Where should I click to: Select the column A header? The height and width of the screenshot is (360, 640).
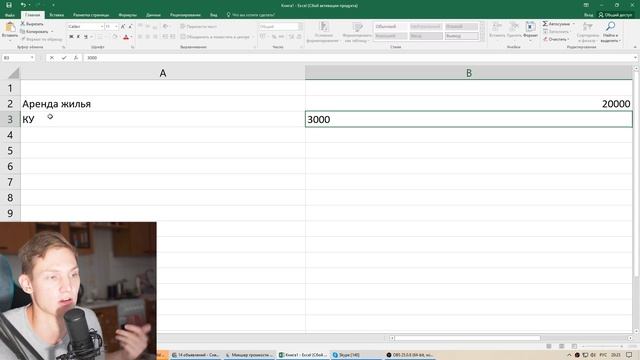click(x=163, y=73)
